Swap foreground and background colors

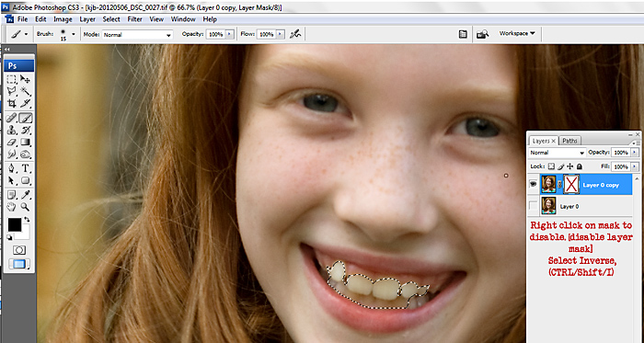click(x=27, y=220)
